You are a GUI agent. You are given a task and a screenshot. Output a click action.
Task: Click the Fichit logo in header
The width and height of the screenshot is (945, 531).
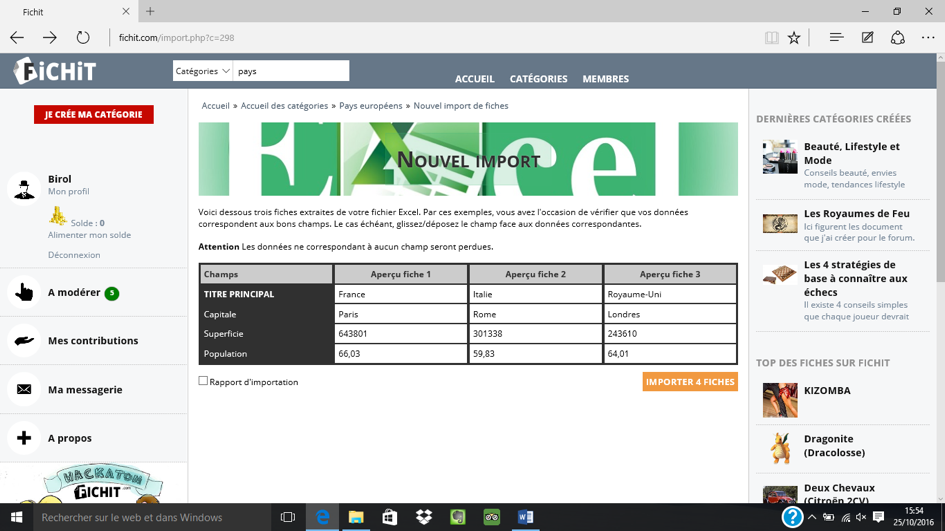(x=55, y=71)
